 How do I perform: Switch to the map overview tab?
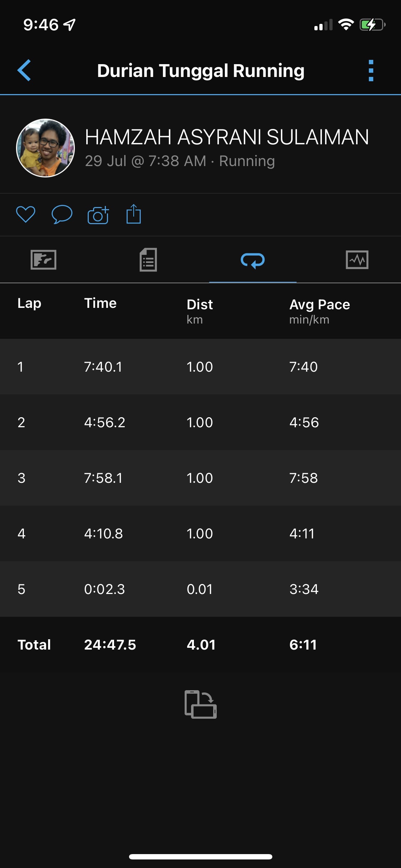(x=43, y=260)
